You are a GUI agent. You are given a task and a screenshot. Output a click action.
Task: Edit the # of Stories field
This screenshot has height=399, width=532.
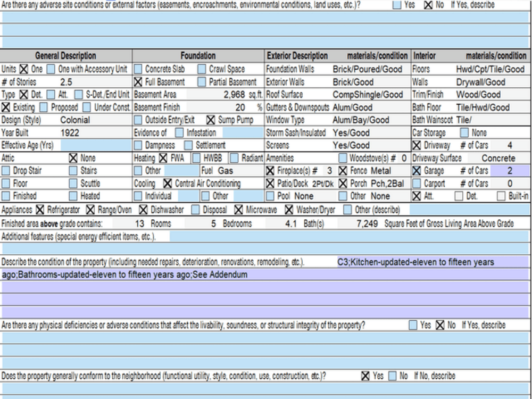point(96,82)
